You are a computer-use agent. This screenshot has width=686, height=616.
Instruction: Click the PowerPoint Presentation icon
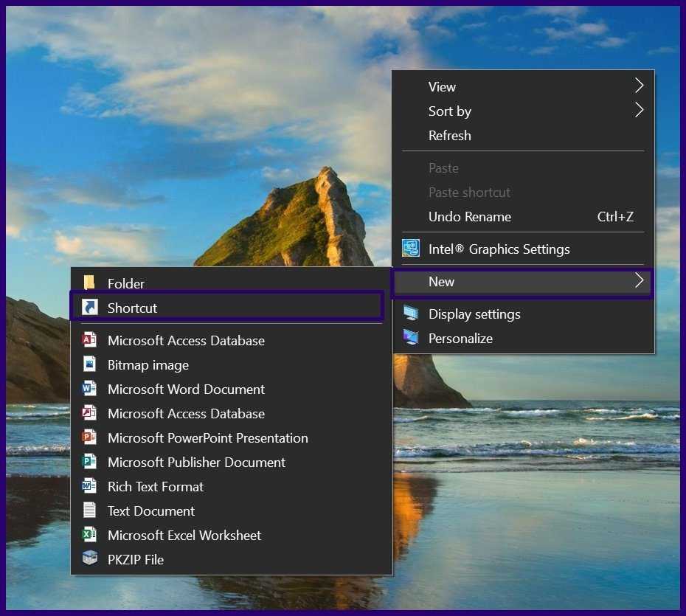pyautogui.click(x=89, y=437)
